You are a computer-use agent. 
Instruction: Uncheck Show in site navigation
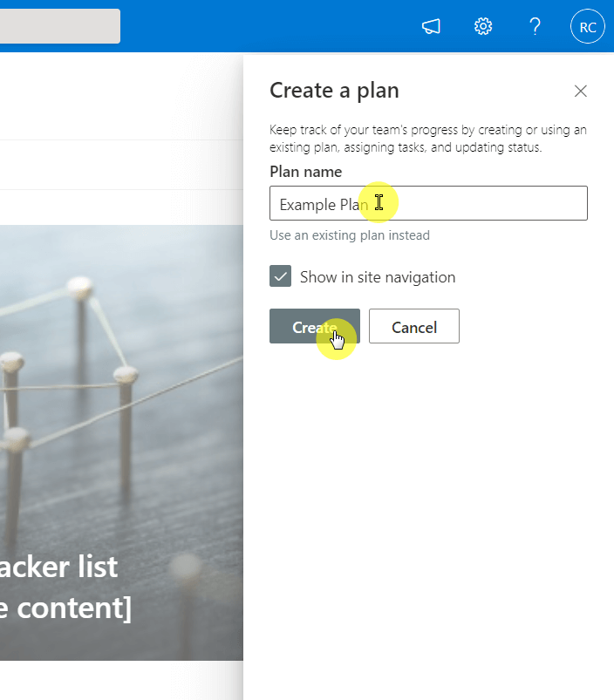click(x=281, y=276)
